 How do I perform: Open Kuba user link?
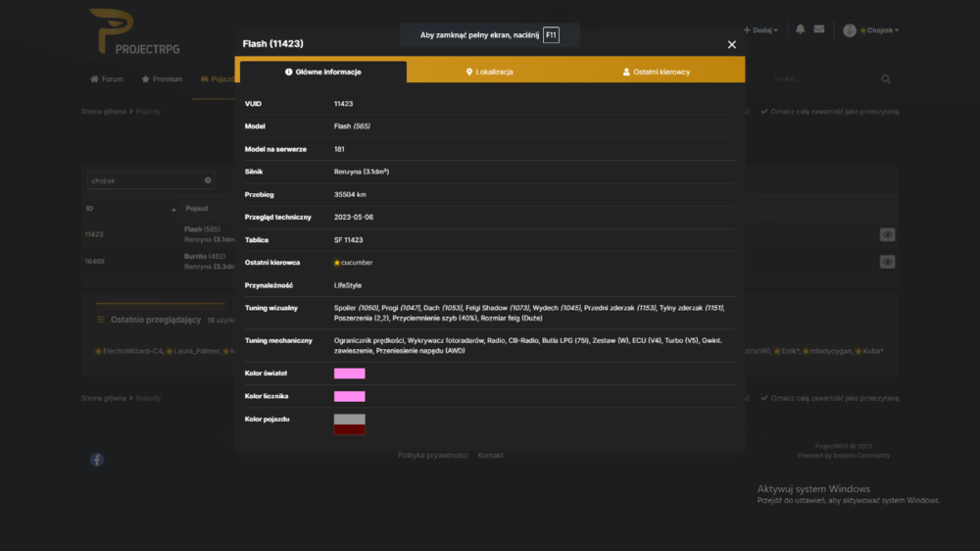click(x=872, y=351)
